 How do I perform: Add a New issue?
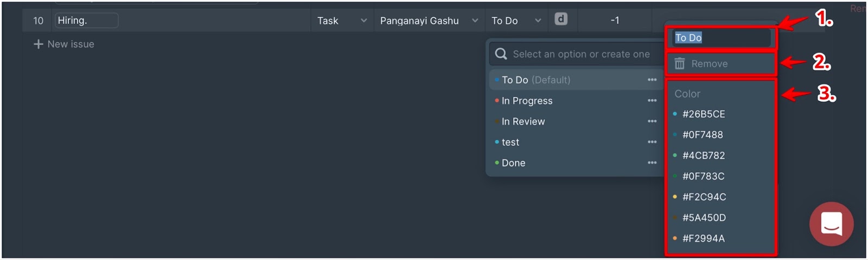(71, 44)
